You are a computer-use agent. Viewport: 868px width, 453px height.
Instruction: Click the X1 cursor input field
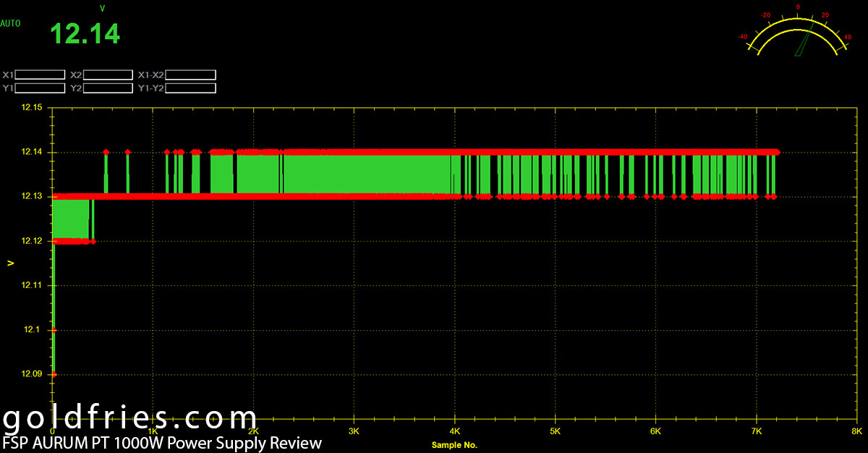(x=40, y=75)
